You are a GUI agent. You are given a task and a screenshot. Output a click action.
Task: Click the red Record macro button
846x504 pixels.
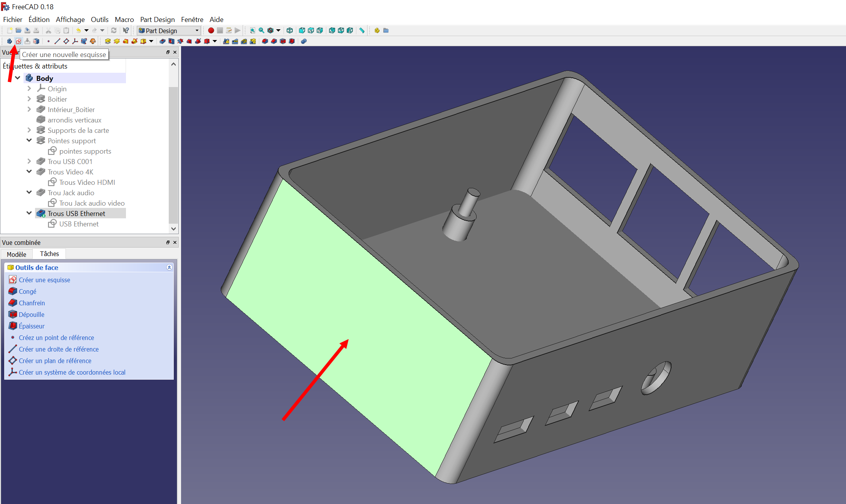[x=211, y=30]
